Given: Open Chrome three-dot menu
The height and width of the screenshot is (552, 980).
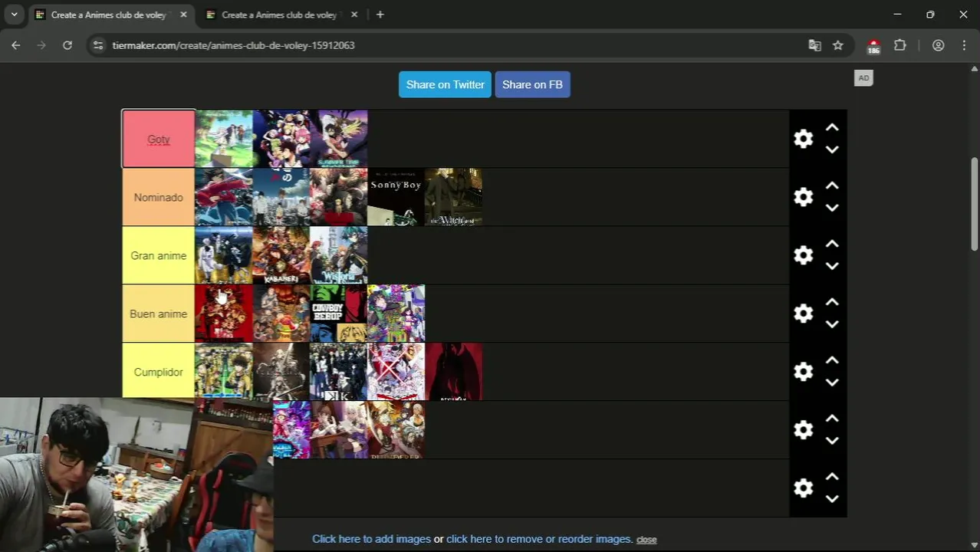Looking at the screenshot, I should [x=964, y=45].
